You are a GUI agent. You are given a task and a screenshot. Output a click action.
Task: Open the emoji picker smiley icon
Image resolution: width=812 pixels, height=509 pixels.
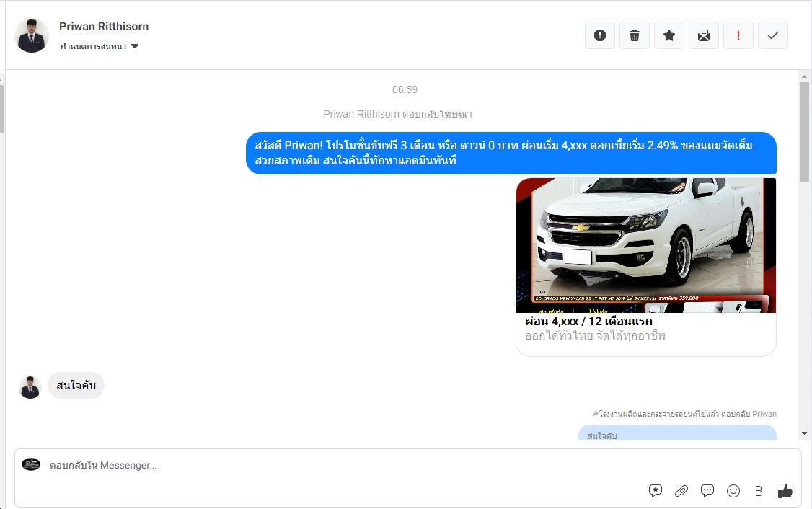click(x=733, y=491)
